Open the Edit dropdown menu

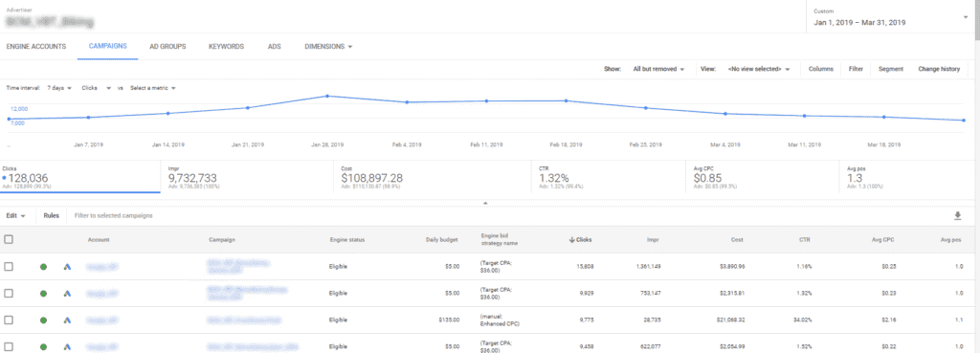[15, 215]
